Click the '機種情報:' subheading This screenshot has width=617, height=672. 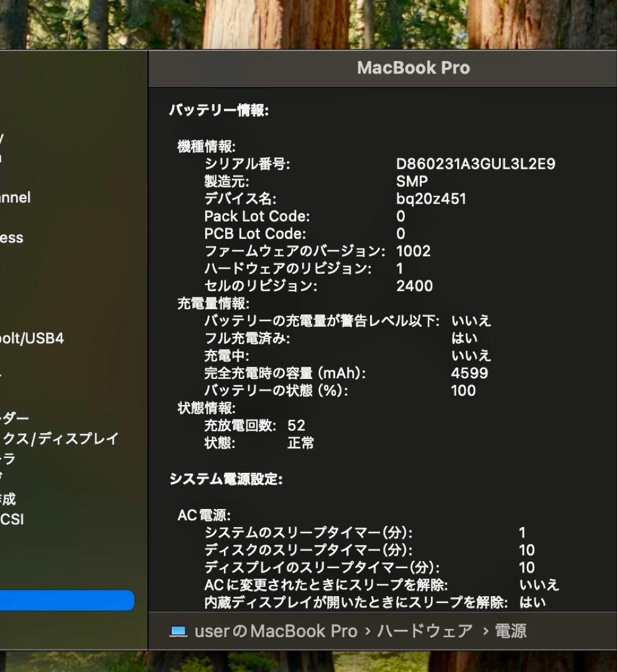tap(206, 147)
